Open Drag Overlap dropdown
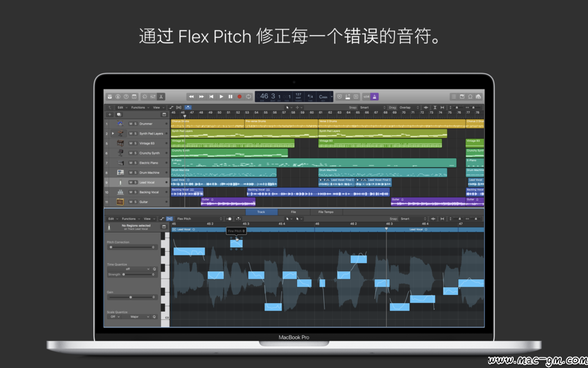588x368 pixels. point(409,107)
